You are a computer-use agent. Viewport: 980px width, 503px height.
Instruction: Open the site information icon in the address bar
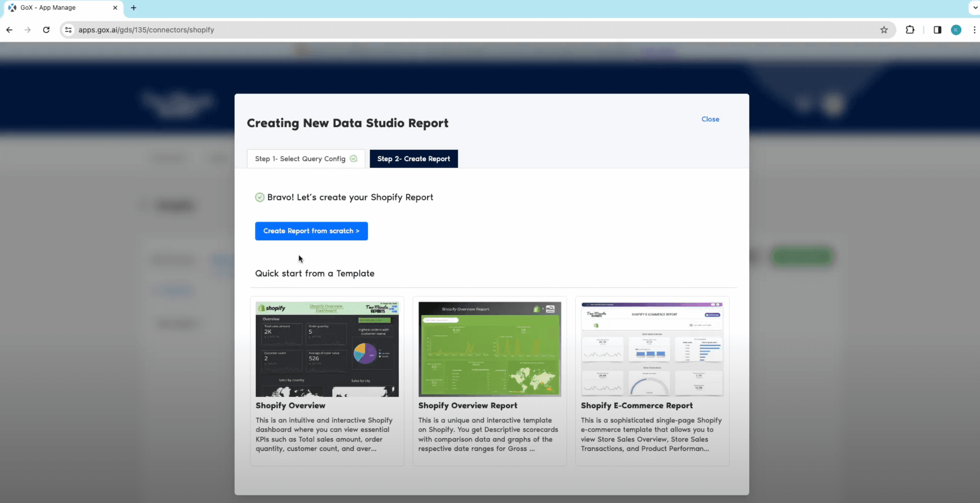pyautogui.click(x=68, y=30)
